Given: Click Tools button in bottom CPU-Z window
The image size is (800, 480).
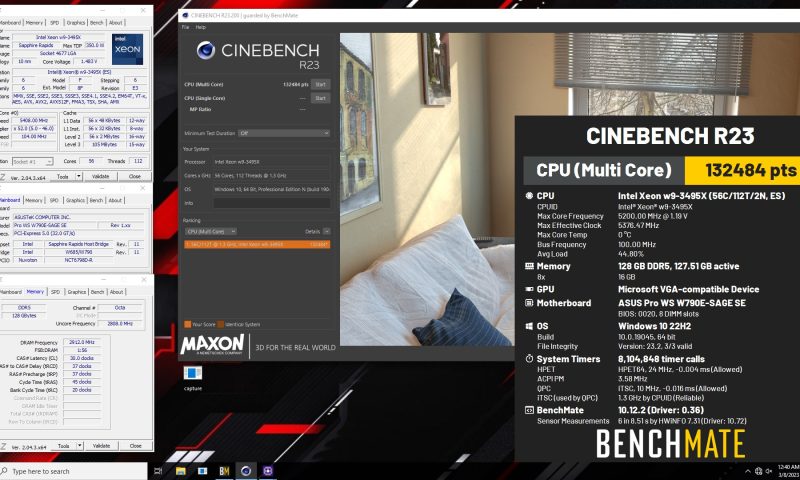Looking at the screenshot, I should point(64,446).
